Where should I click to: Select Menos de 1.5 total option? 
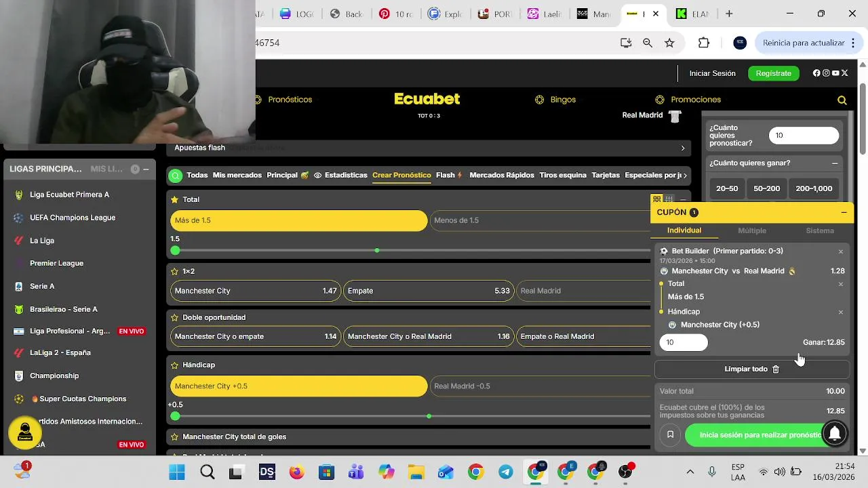coord(540,220)
